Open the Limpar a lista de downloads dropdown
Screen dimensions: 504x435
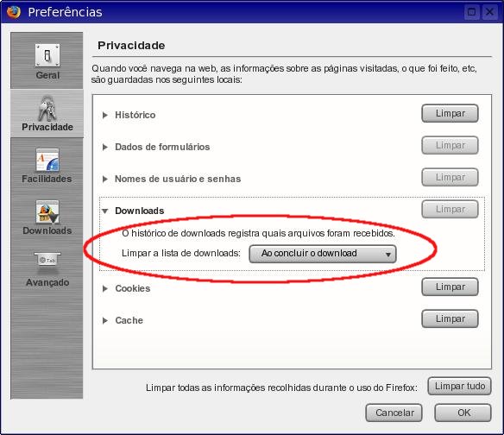point(323,254)
